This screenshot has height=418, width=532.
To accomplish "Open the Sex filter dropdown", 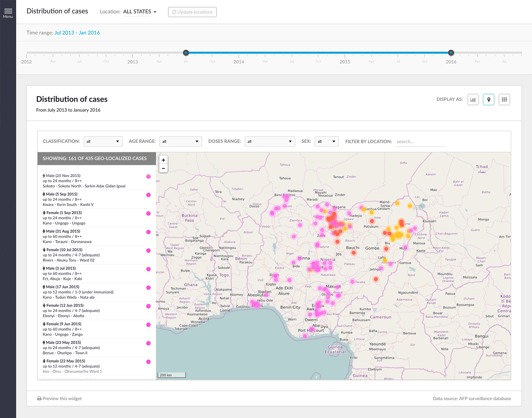I will [326, 142].
